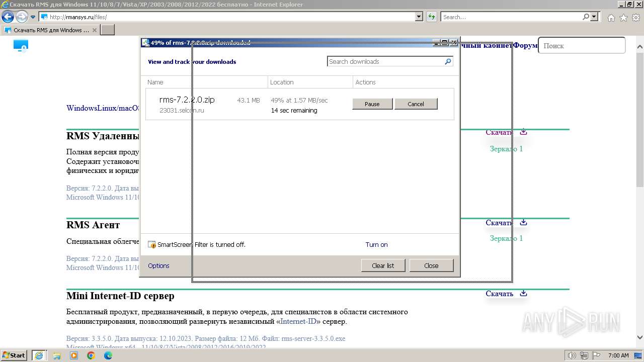The image size is (644, 362).
Task: Open the Options link in downloads dialog
Action: point(158,265)
